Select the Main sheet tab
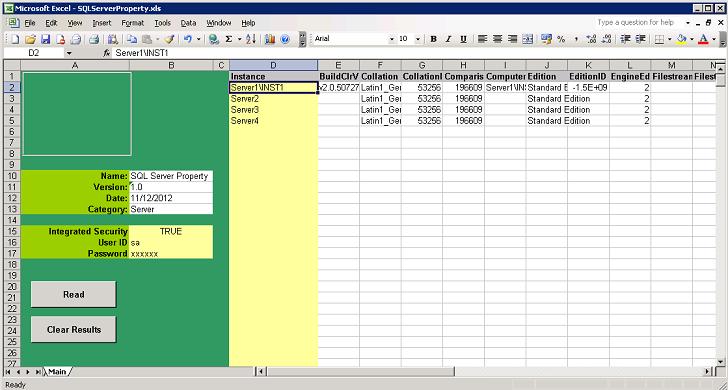Screen dimensions: 728x390 57,371
